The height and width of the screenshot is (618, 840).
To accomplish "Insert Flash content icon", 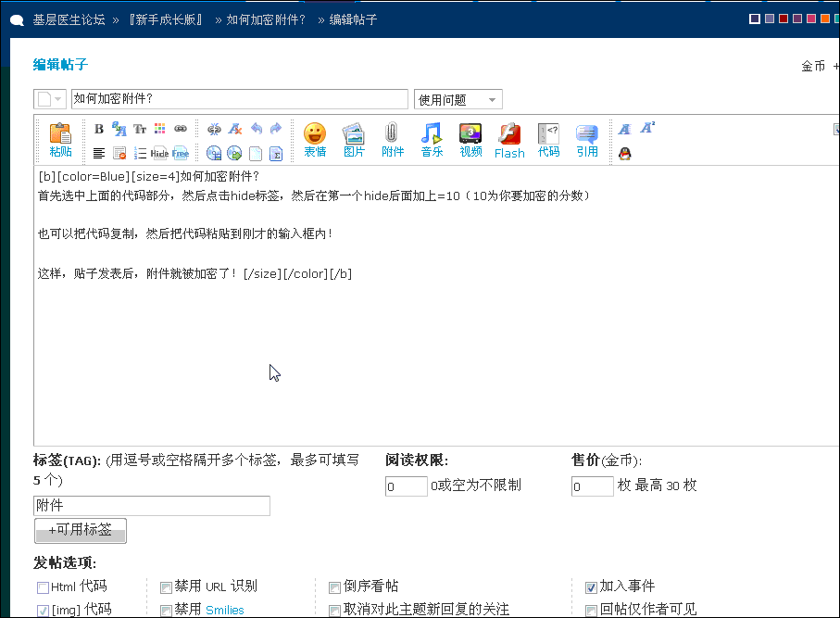I will click(509, 139).
